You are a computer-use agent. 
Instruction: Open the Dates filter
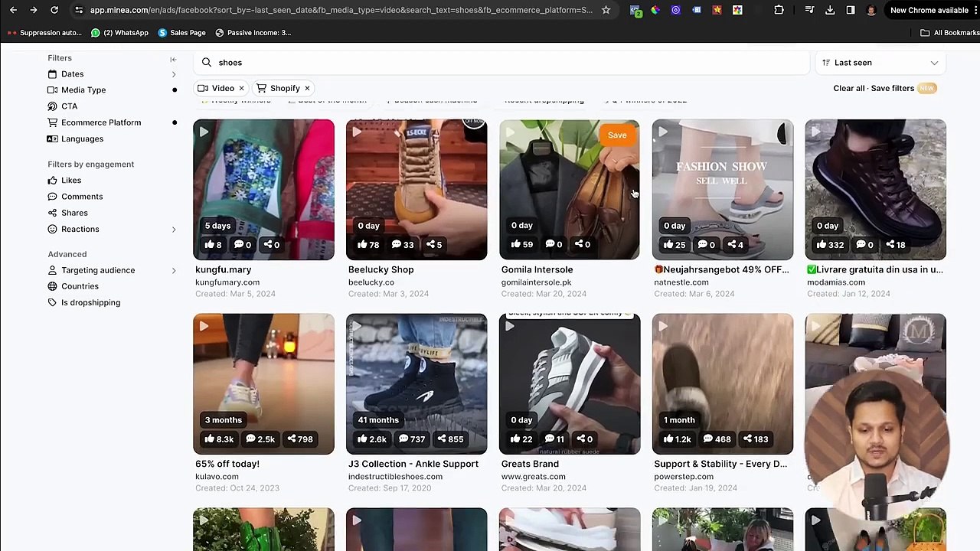click(x=72, y=74)
